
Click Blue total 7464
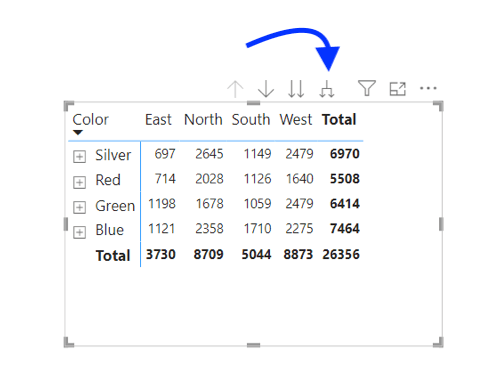coord(345,229)
